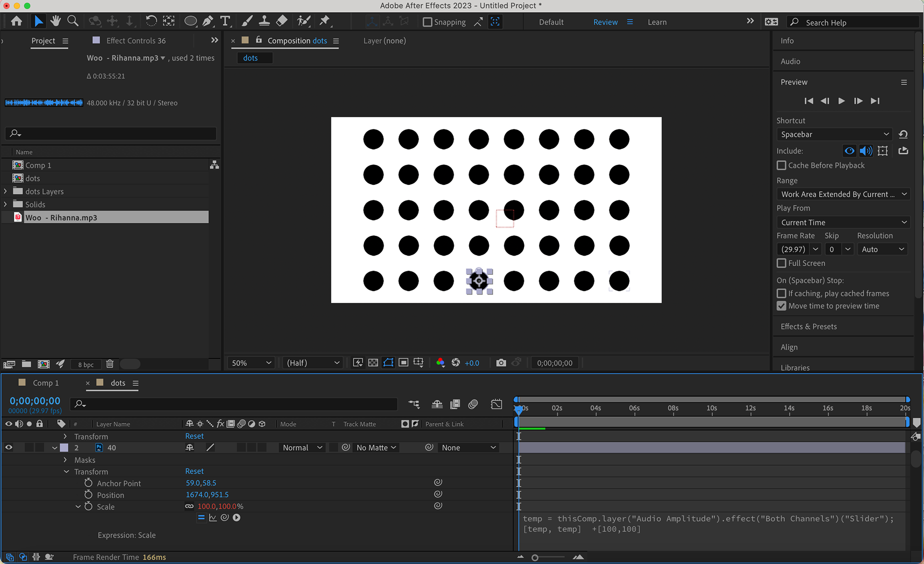Pick the Puppet Pin tool
The height and width of the screenshot is (564, 924).
point(325,21)
